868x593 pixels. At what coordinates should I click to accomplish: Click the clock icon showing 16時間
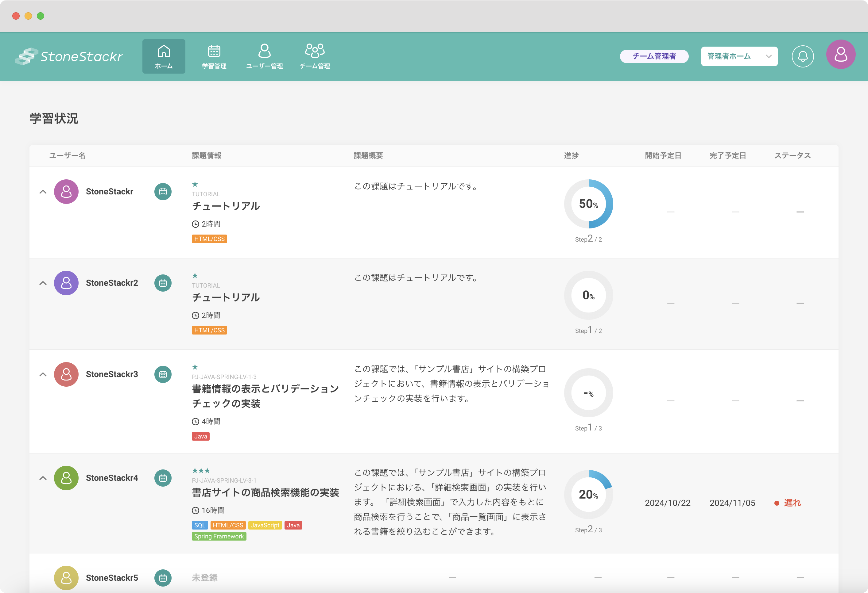pos(195,510)
